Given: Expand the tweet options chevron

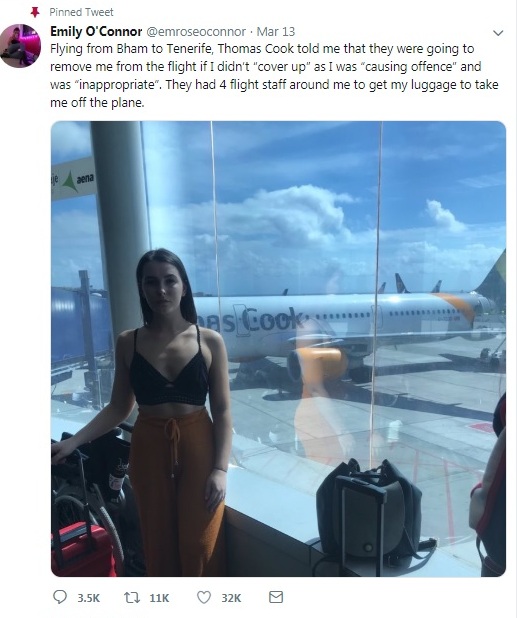Looking at the screenshot, I should point(498,33).
